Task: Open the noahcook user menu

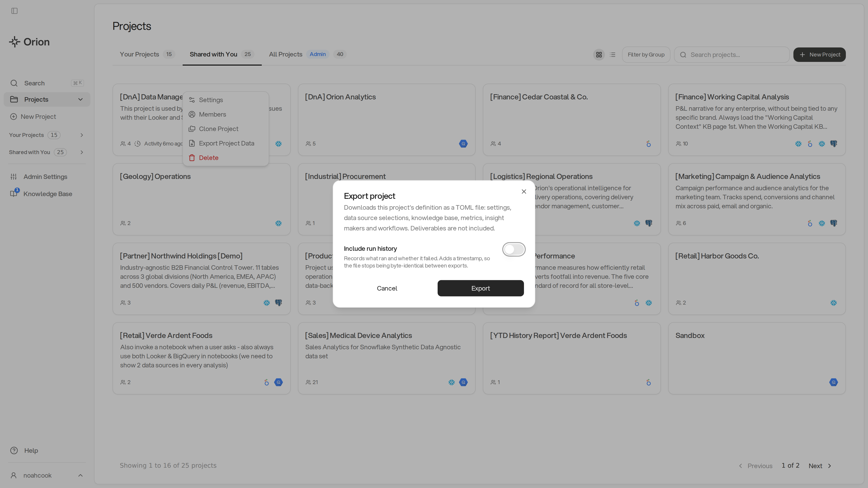Action: click(x=47, y=476)
